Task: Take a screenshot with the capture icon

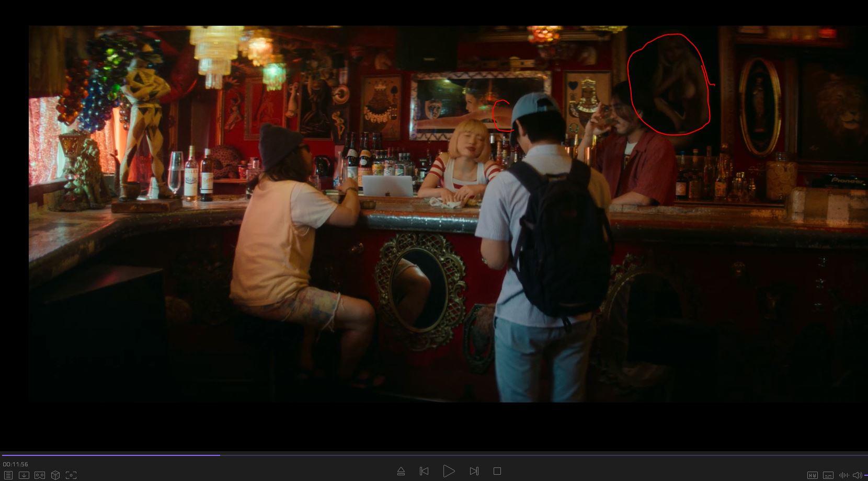Action: pos(71,475)
